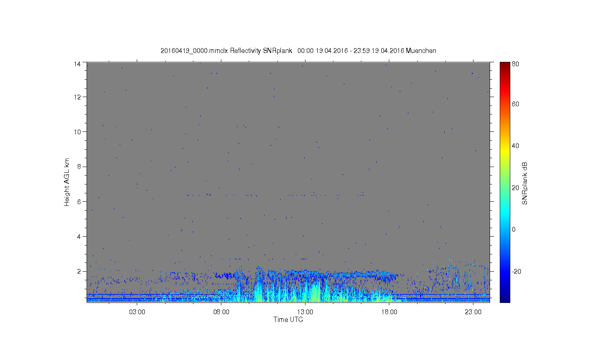Viewport: 607px width, 364px height.
Task: Click the '18:00' time tick label
Action: tap(389, 312)
